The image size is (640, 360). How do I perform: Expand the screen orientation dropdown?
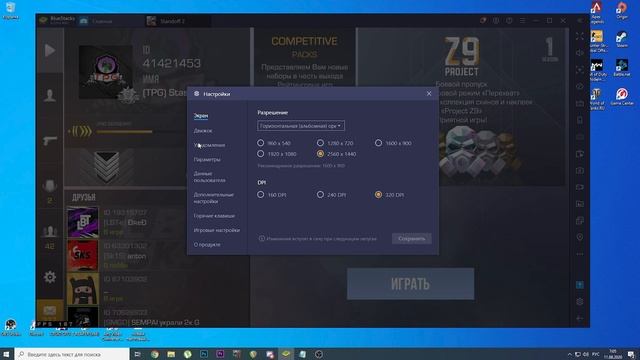tap(301, 126)
